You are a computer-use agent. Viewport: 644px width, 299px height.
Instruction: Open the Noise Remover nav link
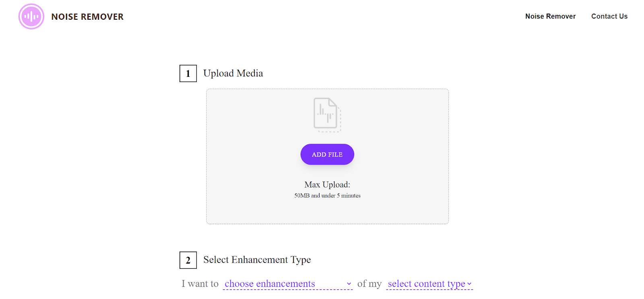coord(550,16)
